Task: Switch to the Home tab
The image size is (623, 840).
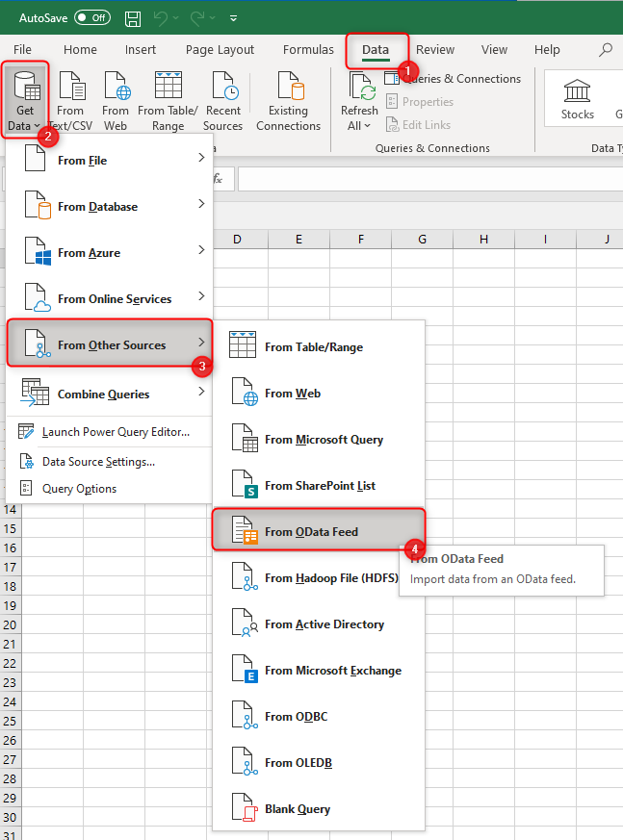Action: [x=80, y=49]
